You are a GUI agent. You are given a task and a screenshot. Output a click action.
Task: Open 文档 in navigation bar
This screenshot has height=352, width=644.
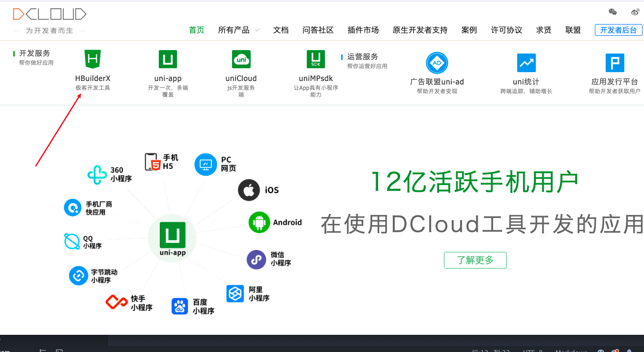pyautogui.click(x=281, y=30)
